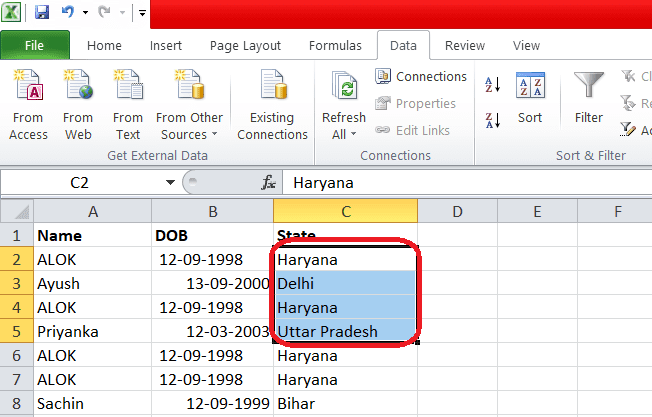Import data From Access

pos(28,105)
